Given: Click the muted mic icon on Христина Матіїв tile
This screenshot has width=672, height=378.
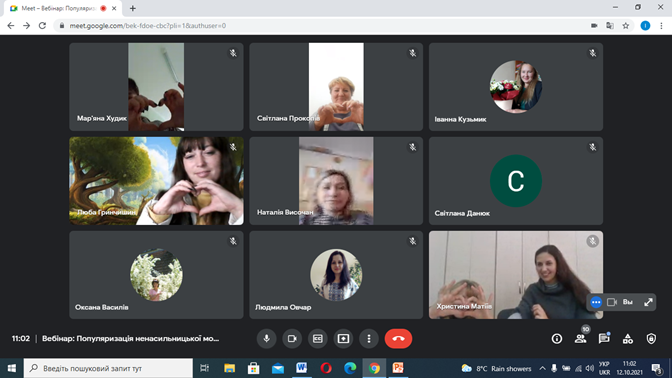Looking at the screenshot, I should 593,241.
